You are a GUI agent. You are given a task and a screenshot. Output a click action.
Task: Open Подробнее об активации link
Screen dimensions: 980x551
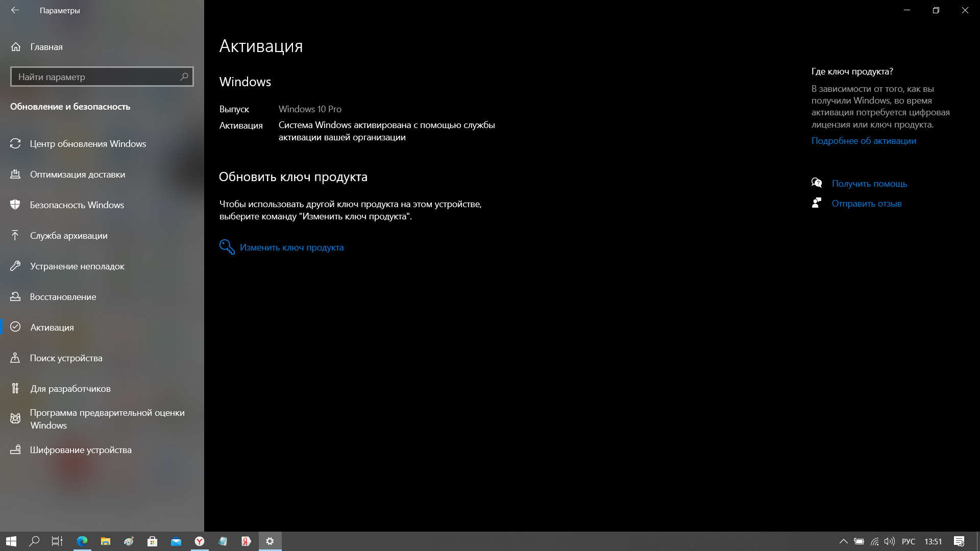click(x=864, y=141)
